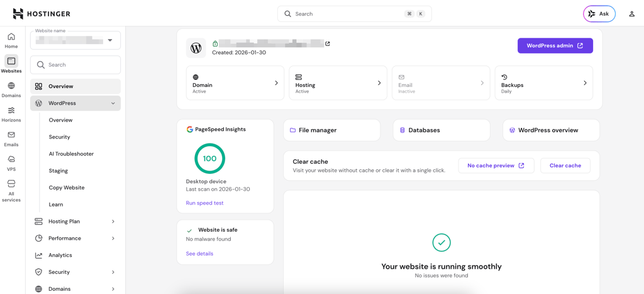Open Websites in left rail
The height and width of the screenshot is (294, 644).
click(x=11, y=65)
